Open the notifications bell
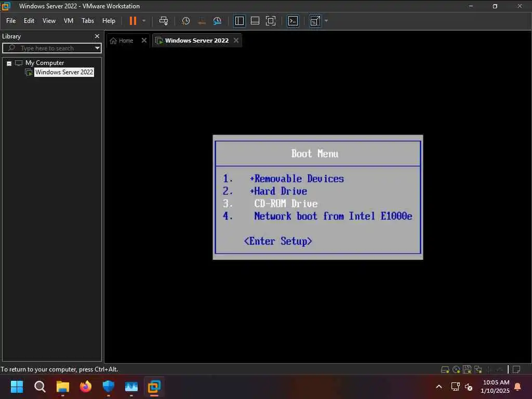Image resolution: width=532 pixels, height=399 pixels. point(517,387)
